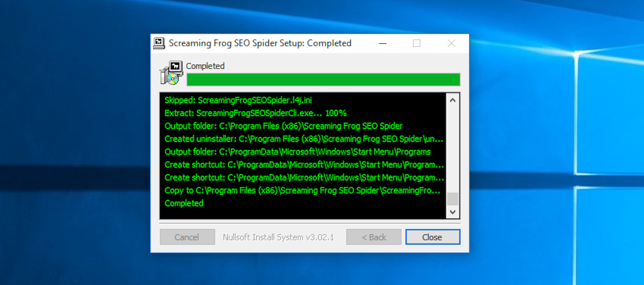Click the scrollbar thumb in the log
This screenshot has width=644, height=285.
click(x=452, y=199)
